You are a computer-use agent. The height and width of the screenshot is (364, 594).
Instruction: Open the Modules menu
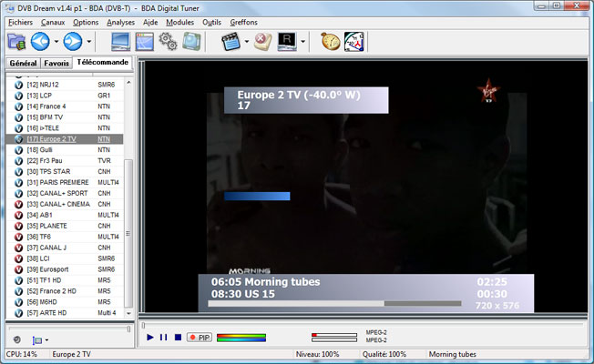(x=180, y=23)
